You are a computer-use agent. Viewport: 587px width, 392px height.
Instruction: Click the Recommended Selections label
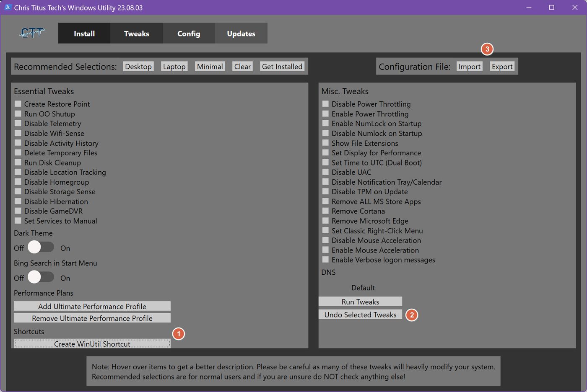(x=65, y=67)
